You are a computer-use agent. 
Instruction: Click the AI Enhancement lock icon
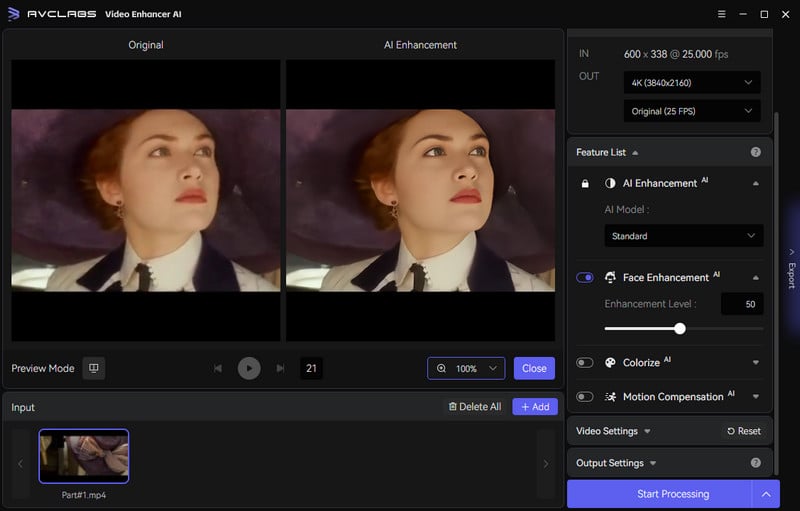[585, 183]
